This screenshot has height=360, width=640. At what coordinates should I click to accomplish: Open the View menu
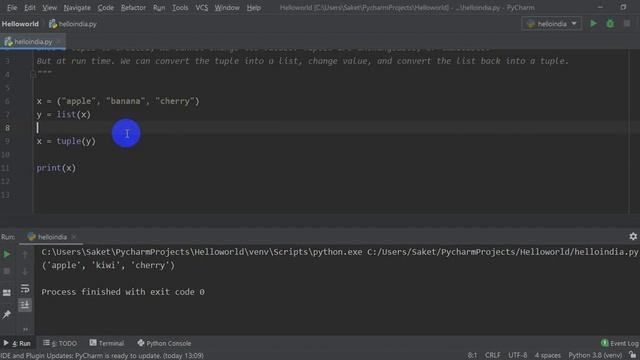click(x=49, y=8)
